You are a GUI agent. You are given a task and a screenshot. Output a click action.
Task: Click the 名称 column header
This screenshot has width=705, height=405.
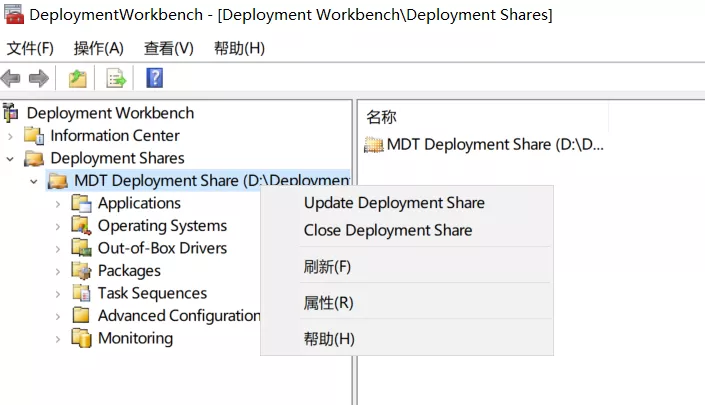point(382,117)
